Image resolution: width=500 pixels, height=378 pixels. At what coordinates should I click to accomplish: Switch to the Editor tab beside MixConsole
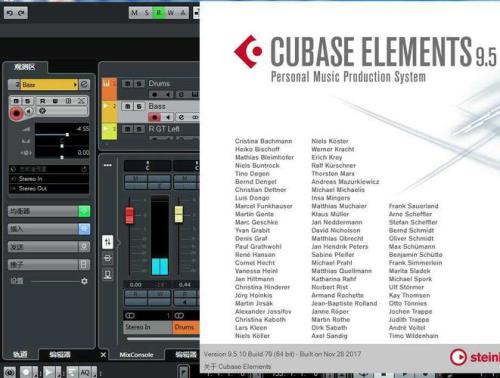186,355
